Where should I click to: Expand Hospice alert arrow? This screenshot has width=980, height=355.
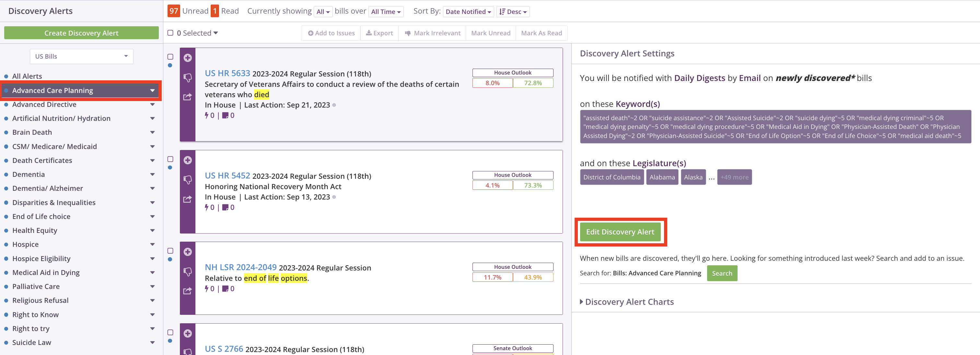click(x=153, y=245)
